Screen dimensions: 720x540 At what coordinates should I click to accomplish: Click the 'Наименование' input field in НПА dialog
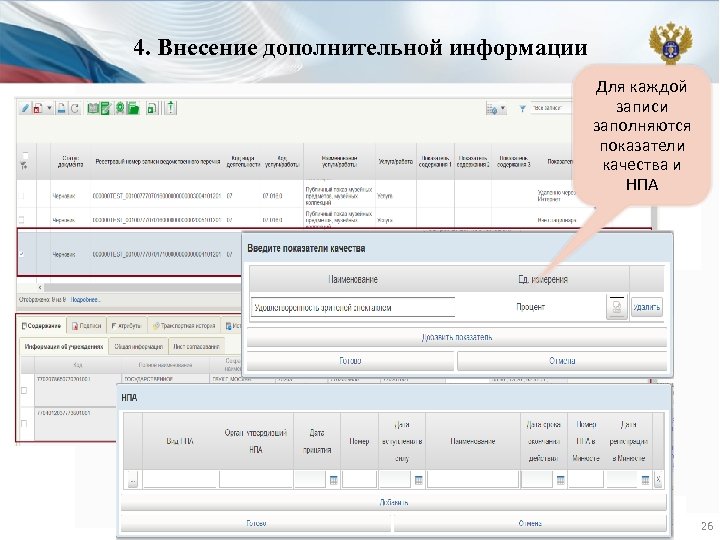[x=473, y=479]
